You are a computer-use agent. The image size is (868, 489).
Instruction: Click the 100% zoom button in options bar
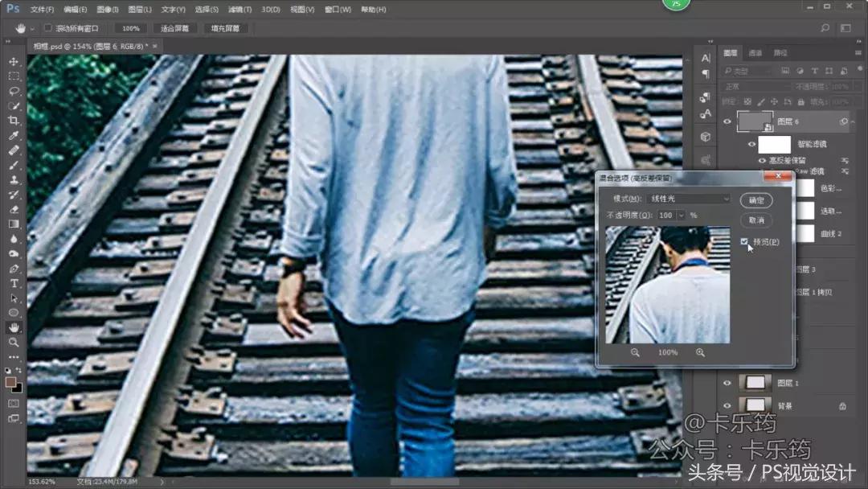click(131, 28)
